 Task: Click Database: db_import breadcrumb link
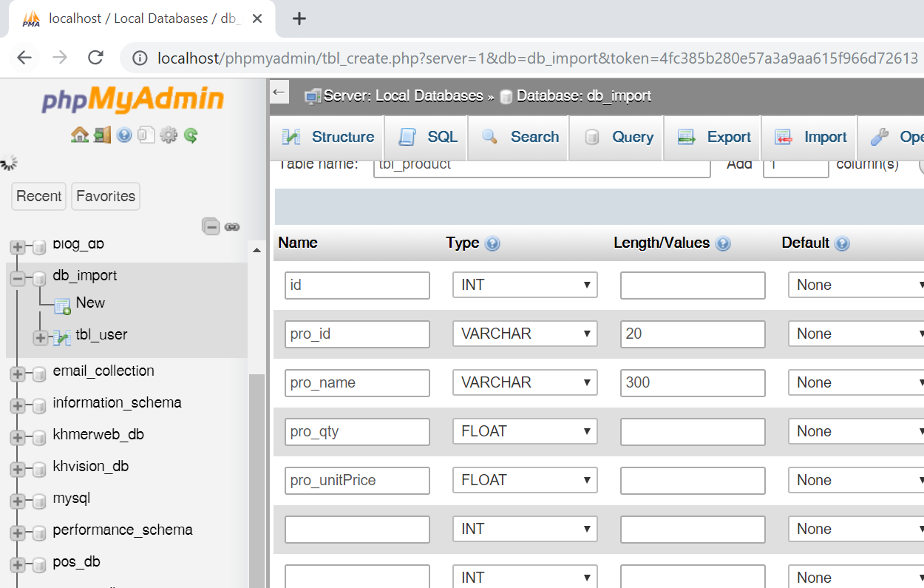tap(584, 96)
